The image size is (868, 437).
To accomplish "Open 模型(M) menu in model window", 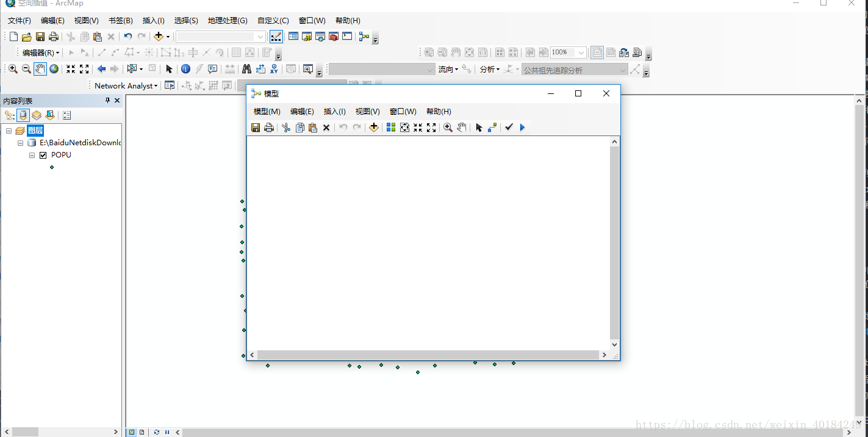I will 267,112.
